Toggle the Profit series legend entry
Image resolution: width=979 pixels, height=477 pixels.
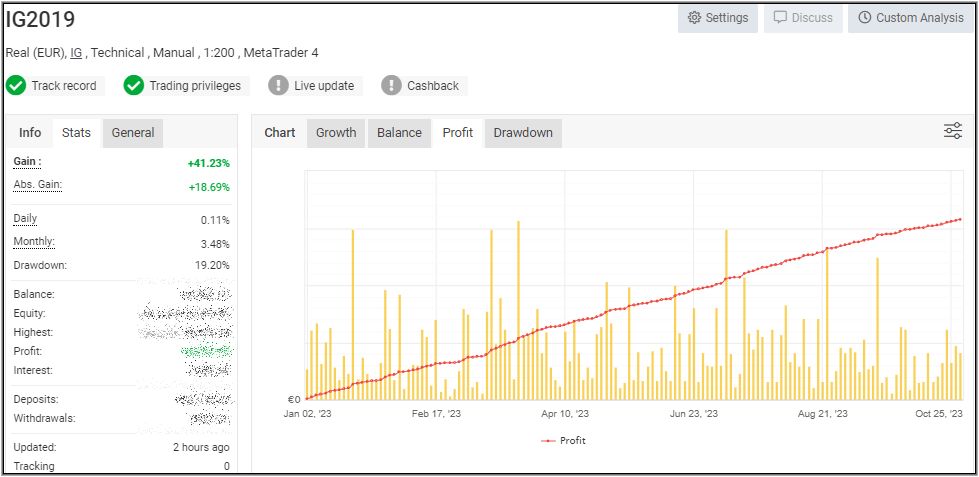coord(564,440)
